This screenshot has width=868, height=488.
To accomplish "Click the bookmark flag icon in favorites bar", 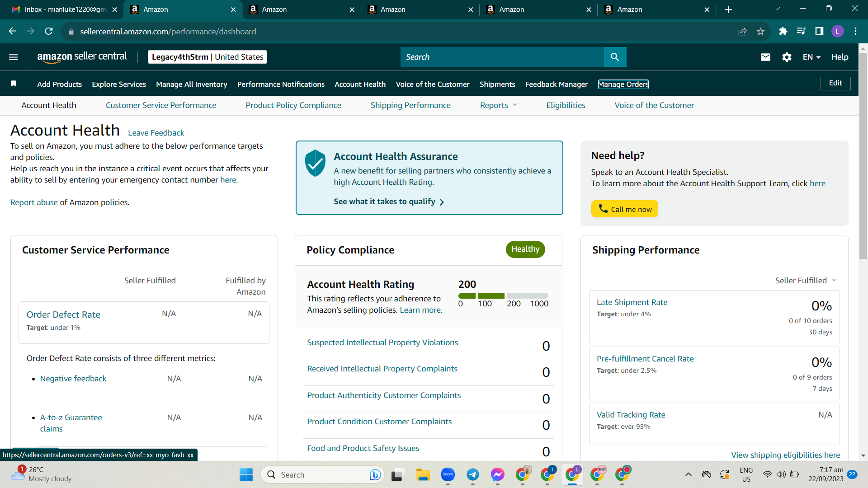I will coord(14,84).
